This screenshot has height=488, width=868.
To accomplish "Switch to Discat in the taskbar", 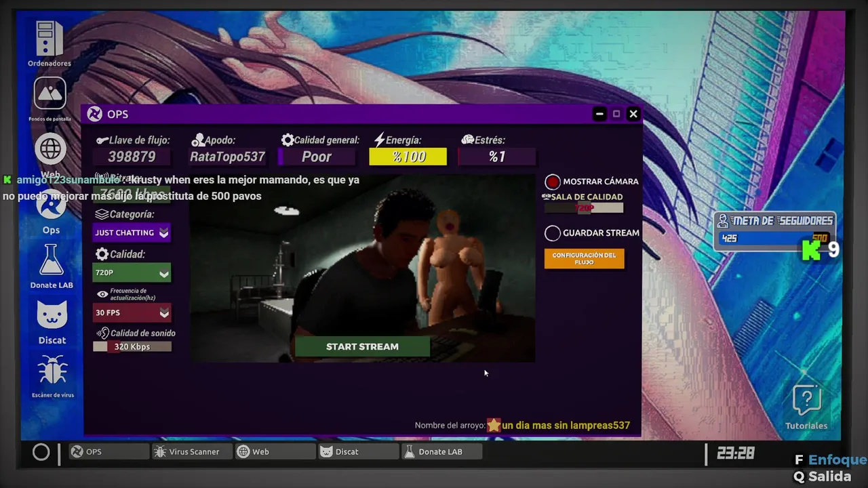I will coord(358,451).
